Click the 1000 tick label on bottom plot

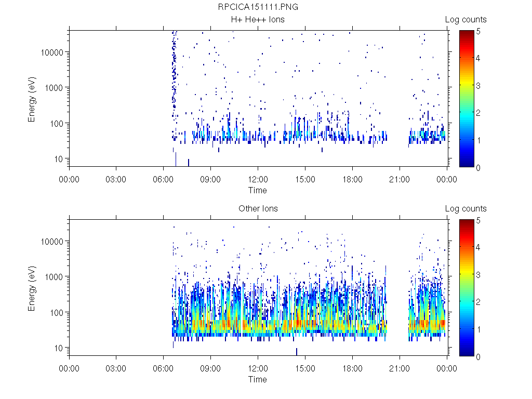[54, 277]
